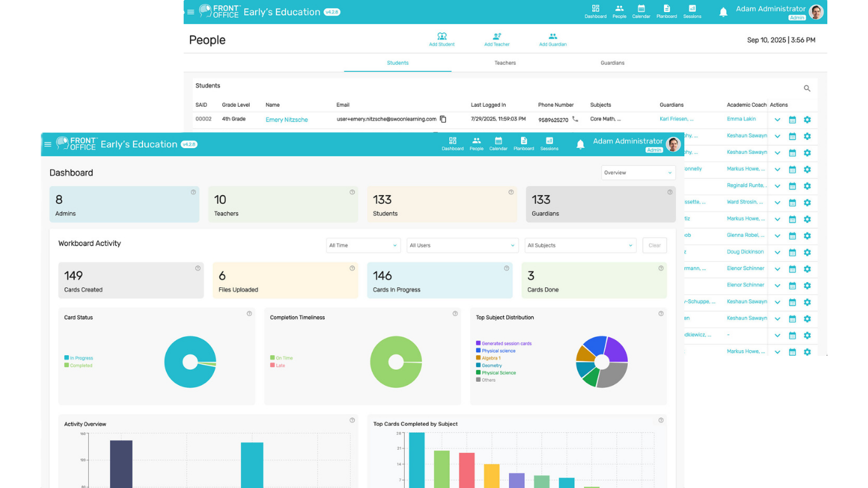This screenshot has width=868, height=488.
Task: Open the Emery Nitzsche student link
Action: [x=287, y=119]
